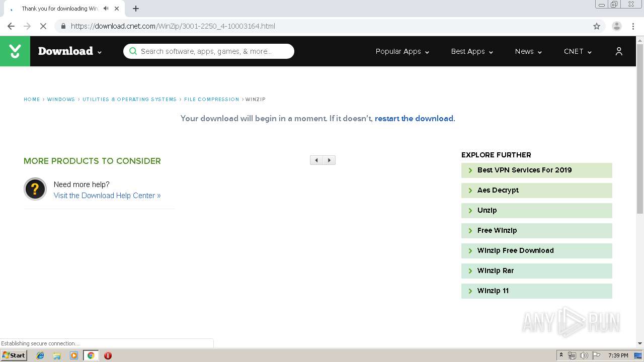Open Internet Explorer from the taskbar
The width and height of the screenshot is (644, 362).
coord(40,355)
